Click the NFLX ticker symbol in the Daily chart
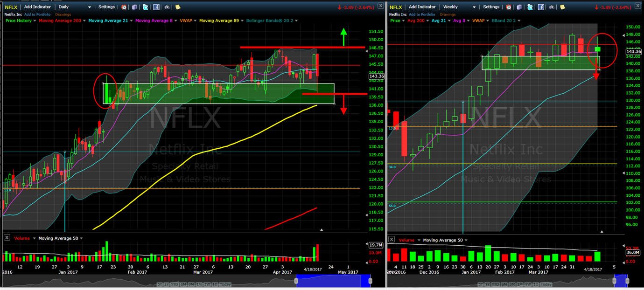 (x=11, y=7)
